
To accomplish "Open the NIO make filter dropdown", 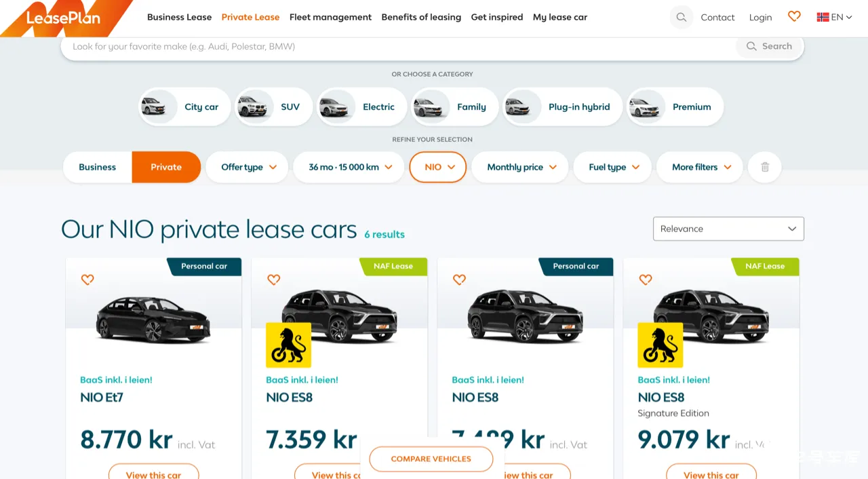I will coord(438,167).
